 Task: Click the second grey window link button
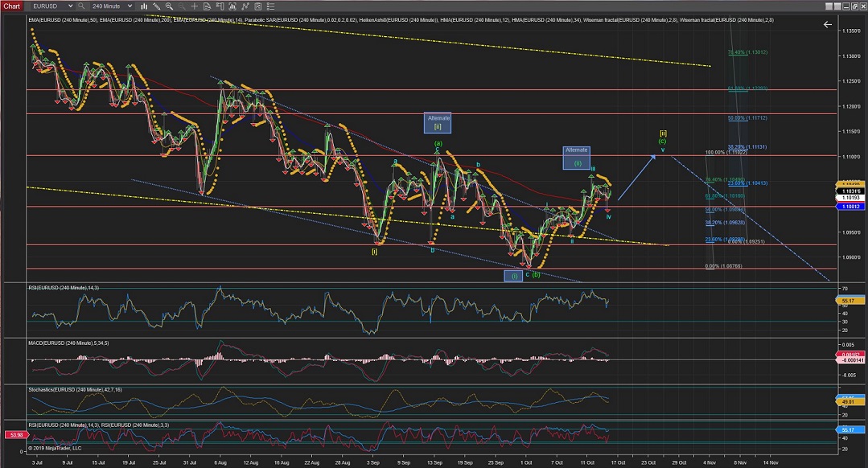click(837, 6)
